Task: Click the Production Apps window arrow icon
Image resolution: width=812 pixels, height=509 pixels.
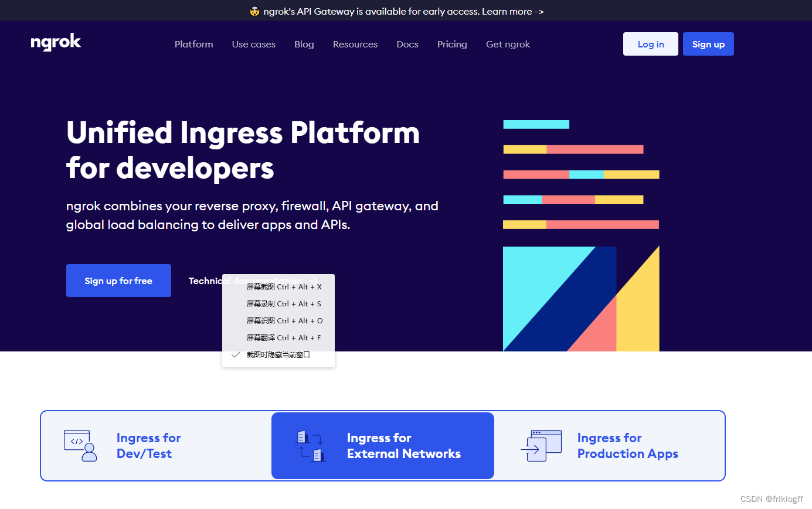Action: click(541, 446)
